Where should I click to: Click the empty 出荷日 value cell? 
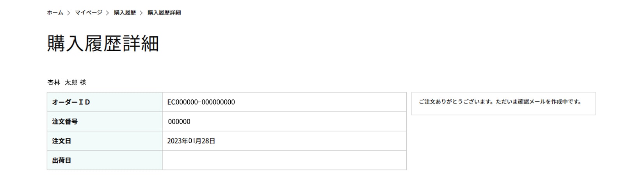pos(284,160)
